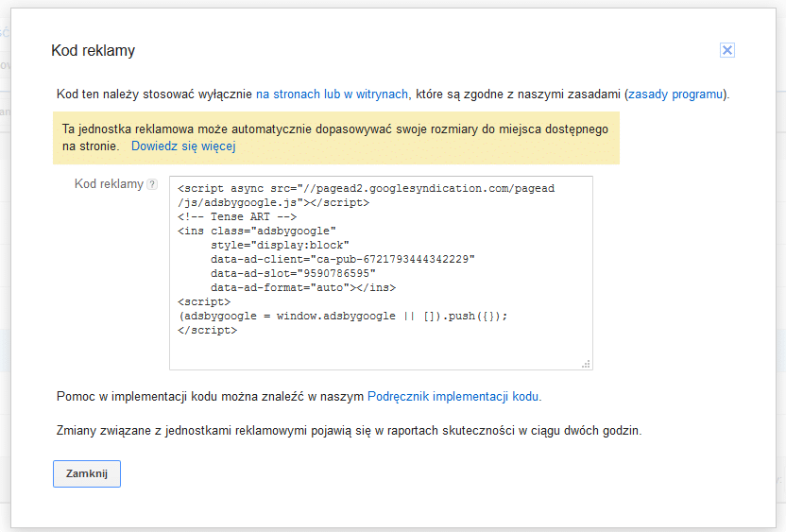Click inside the ad code text area
The width and height of the screenshot is (786, 532).
click(381, 273)
